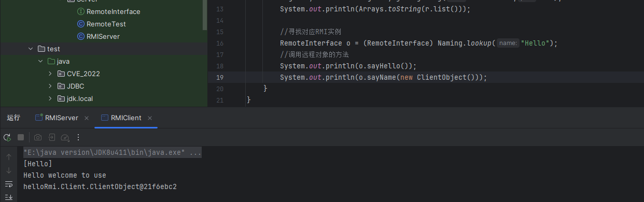Image resolution: width=644 pixels, height=202 pixels.
Task: Expand the JDBC package chevron
Action: (50, 86)
